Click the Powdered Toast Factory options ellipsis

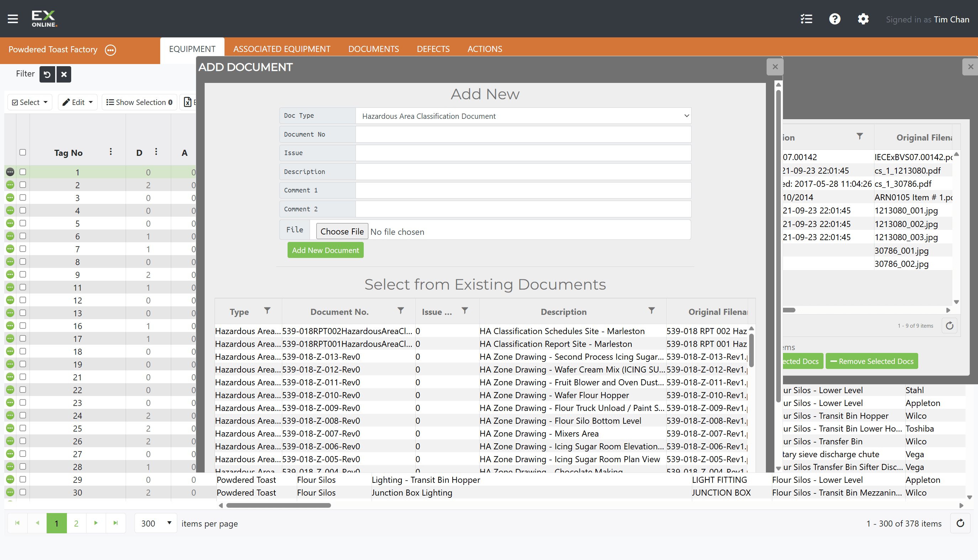(110, 50)
